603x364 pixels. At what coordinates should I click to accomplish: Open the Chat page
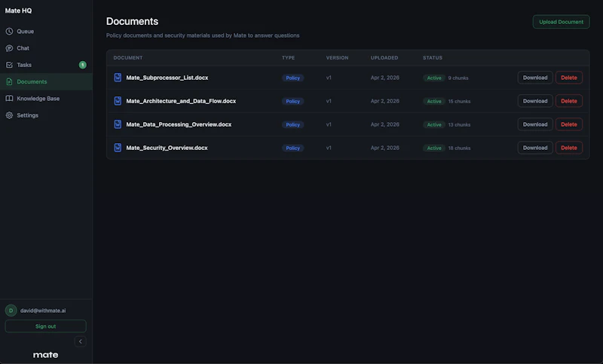click(x=46, y=48)
